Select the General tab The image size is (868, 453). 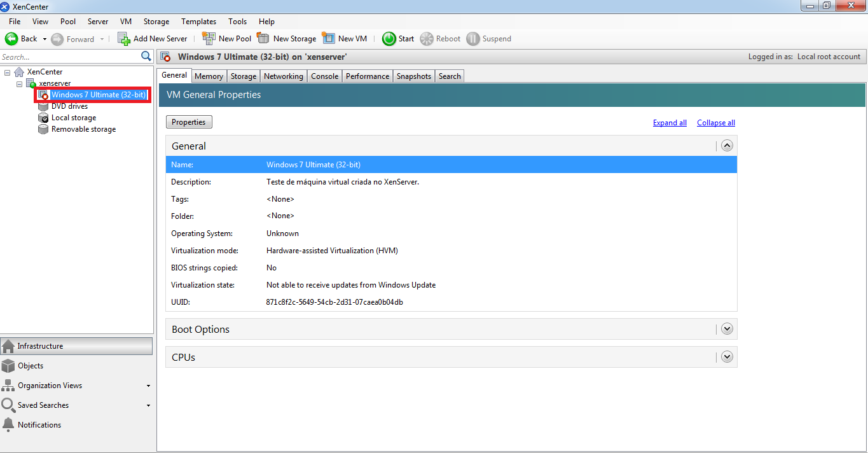tap(174, 75)
